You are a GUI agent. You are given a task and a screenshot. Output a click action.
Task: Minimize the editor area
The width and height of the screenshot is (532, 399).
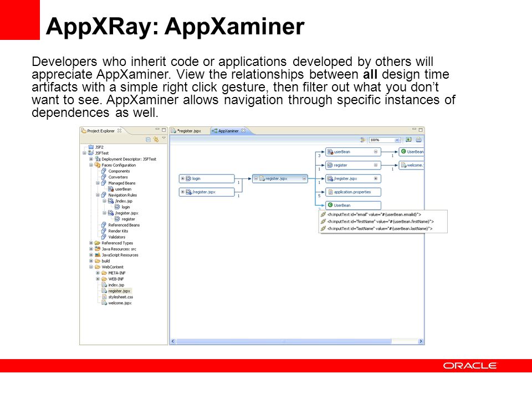click(x=415, y=129)
